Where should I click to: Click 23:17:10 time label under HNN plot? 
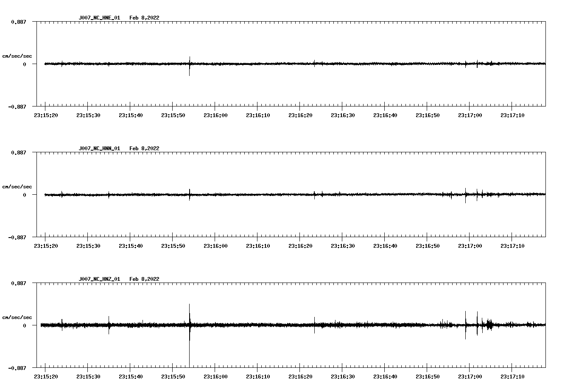[512, 246]
